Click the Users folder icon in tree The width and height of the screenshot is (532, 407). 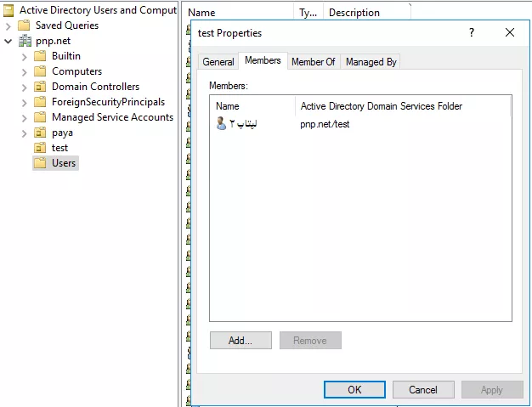(x=40, y=163)
